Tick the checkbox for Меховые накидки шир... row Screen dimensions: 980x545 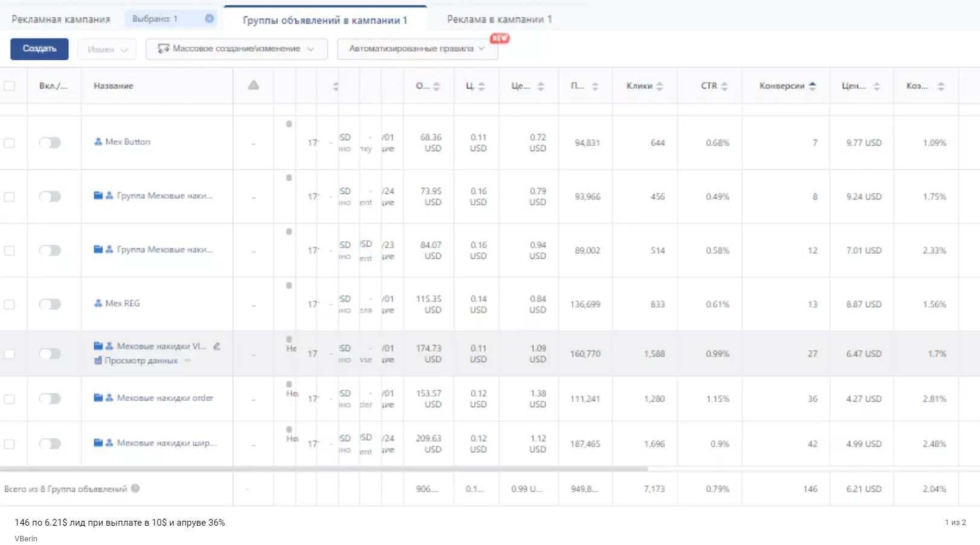pyautogui.click(x=10, y=444)
